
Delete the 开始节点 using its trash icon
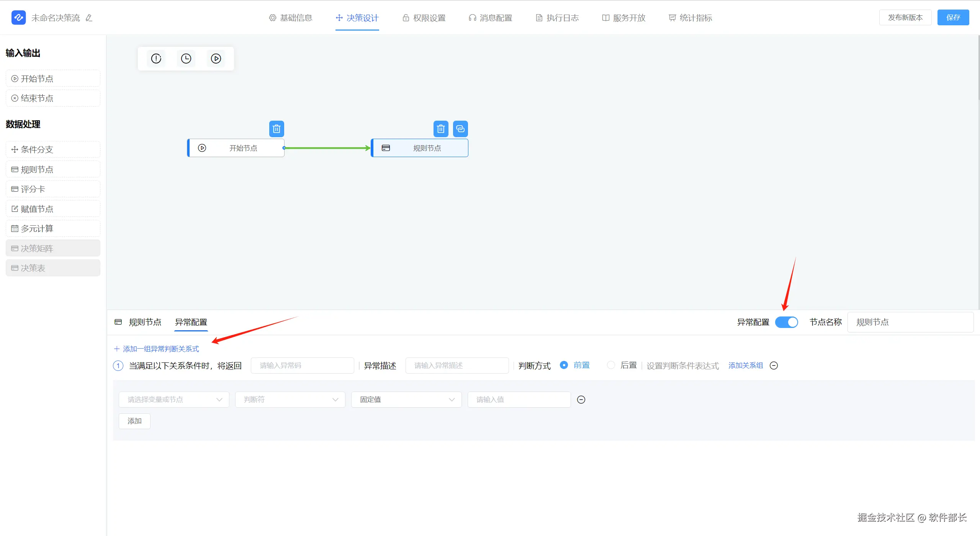tap(276, 129)
